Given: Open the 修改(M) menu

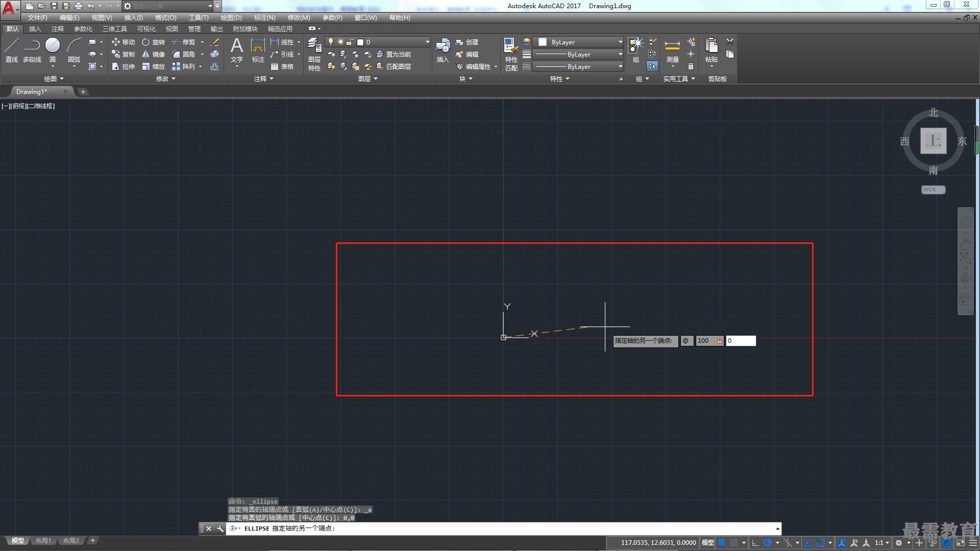Looking at the screenshot, I should (x=299, y=18).
